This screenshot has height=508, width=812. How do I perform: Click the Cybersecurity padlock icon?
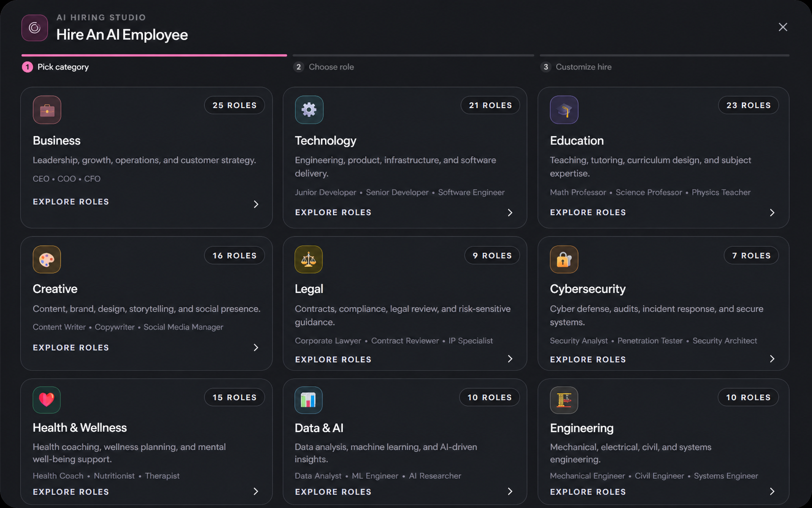tap(564, 260)
